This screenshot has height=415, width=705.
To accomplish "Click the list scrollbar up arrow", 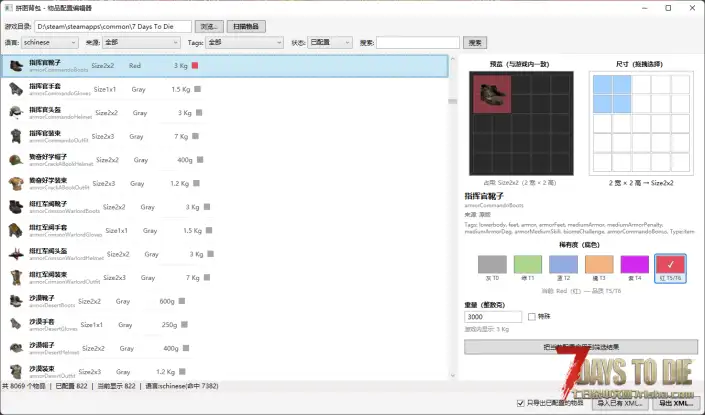I will (452, 59).
